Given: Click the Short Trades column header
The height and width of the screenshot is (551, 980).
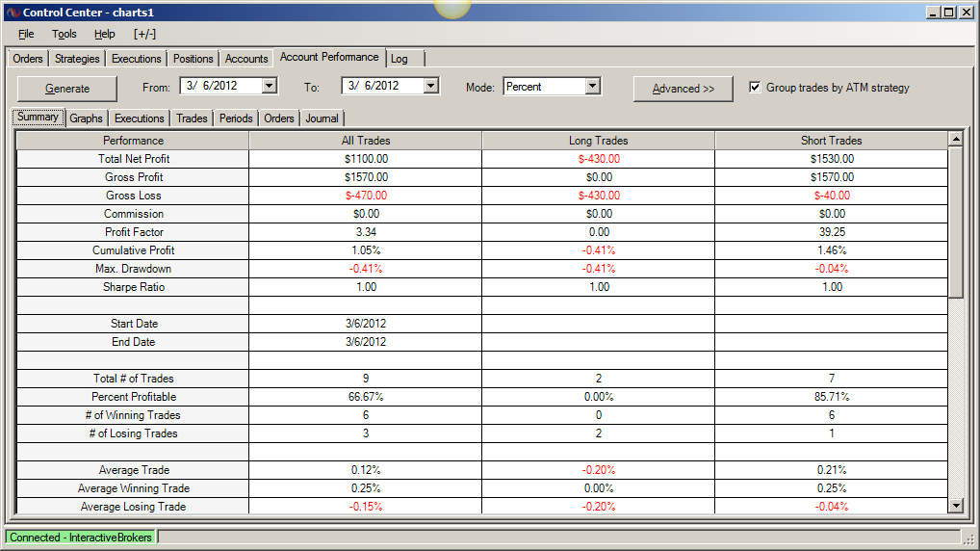Looking at the screenshot, I should click(x=831, y=141).
